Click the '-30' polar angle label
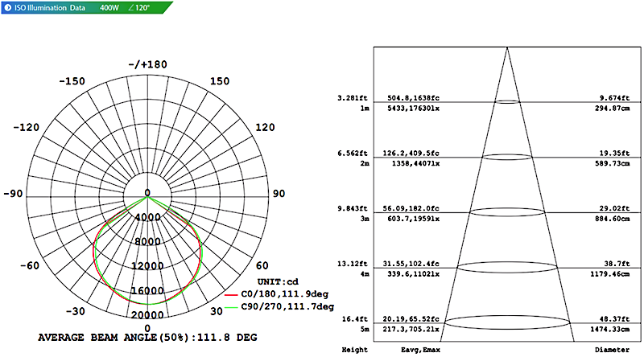 75,311
